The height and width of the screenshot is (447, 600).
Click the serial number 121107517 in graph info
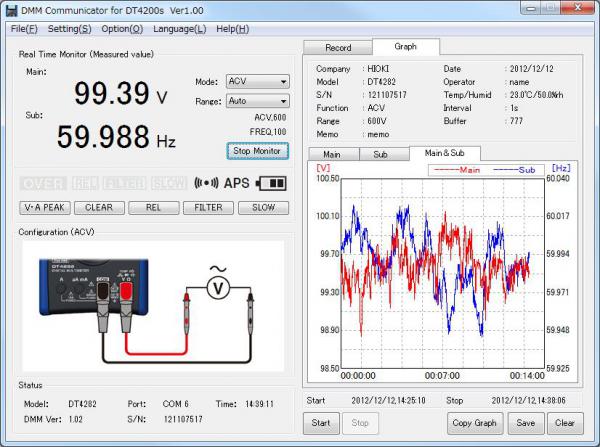[387, 95]
